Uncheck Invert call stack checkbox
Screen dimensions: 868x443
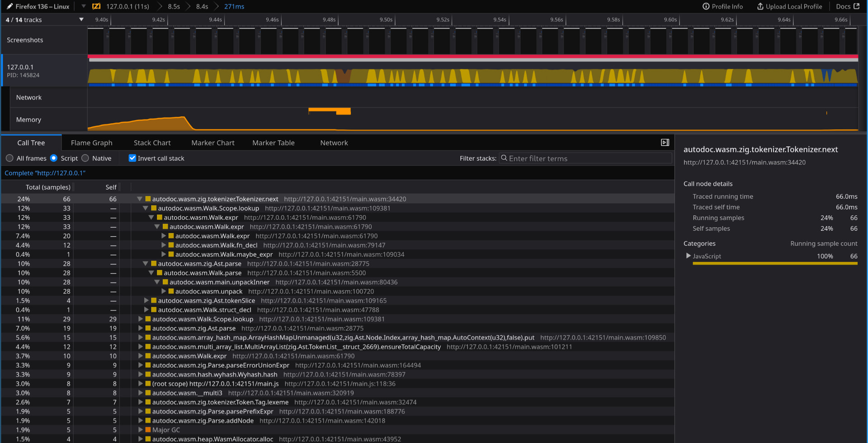click(x=132, y=158)
